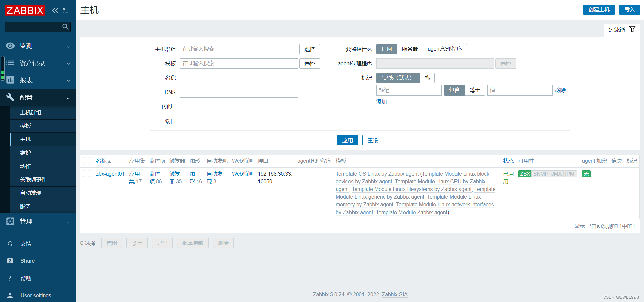The image size is (644, 302).
Task: Click the 配置 wrench icon
Action: [x=10, y=97]
